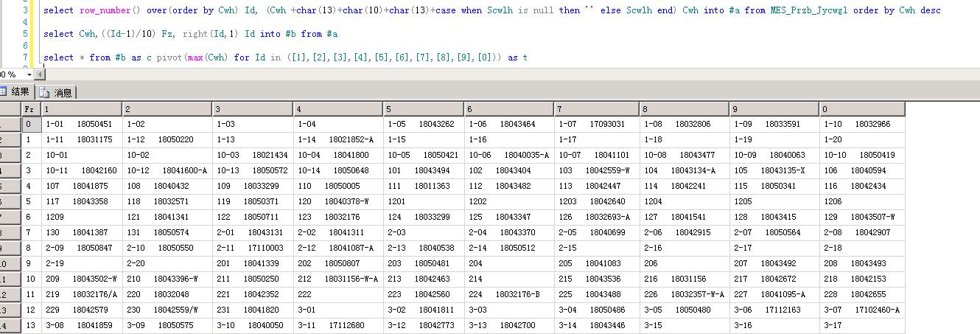Viewport: 980px width, 334px height.
Task: Click the cell containing 1-01 18050451
Action: pyautogui.click(x=82, y=124)
